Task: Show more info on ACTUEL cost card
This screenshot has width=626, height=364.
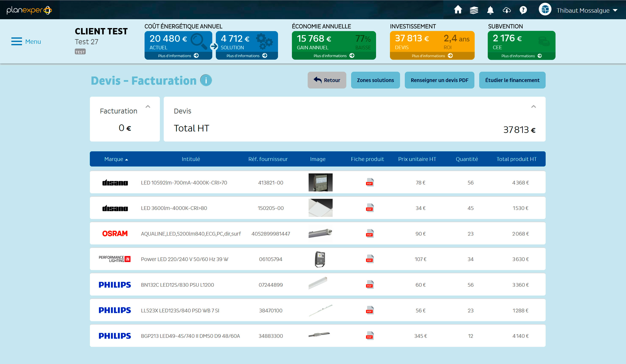Action: [x=178, y=56]
